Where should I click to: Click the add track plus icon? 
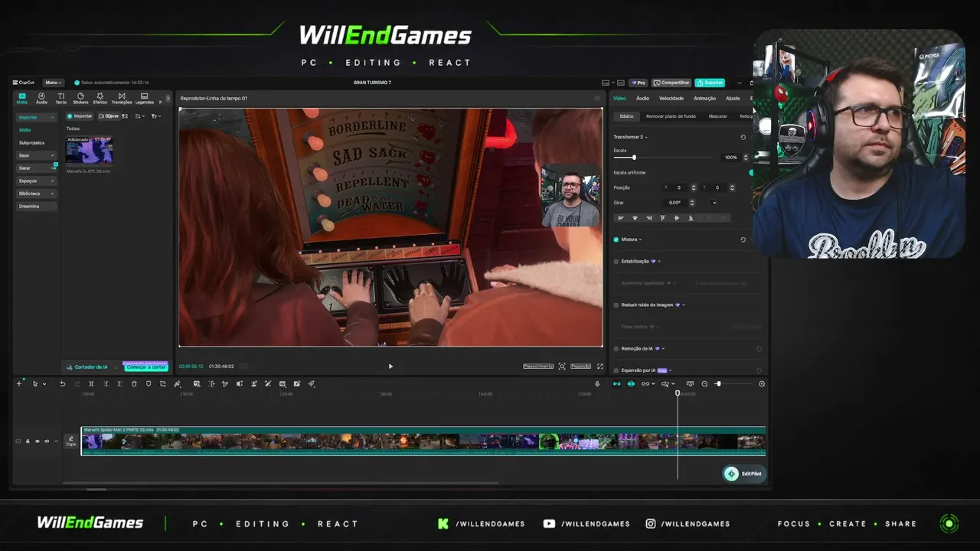click(x=19, y=383)
